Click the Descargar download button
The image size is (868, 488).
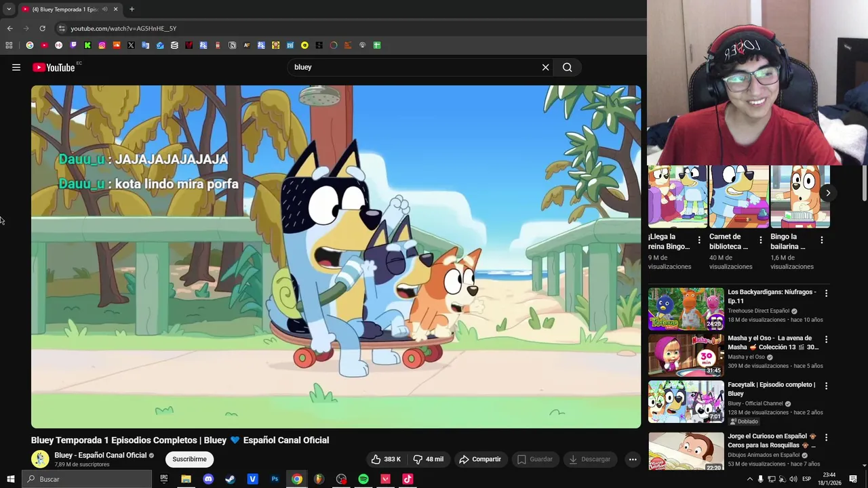[x=590, y=460]
